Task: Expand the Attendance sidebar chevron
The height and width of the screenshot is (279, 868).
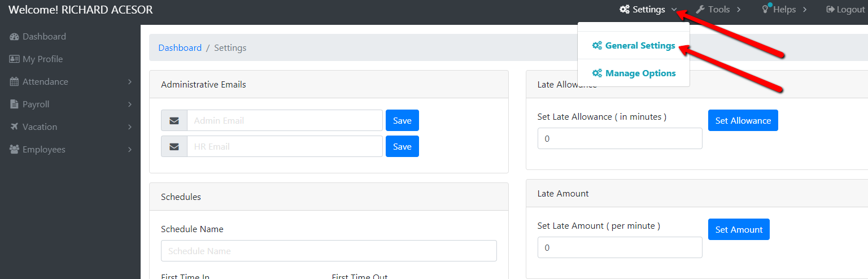Action: pyautogui.click(x=130, y=82)
